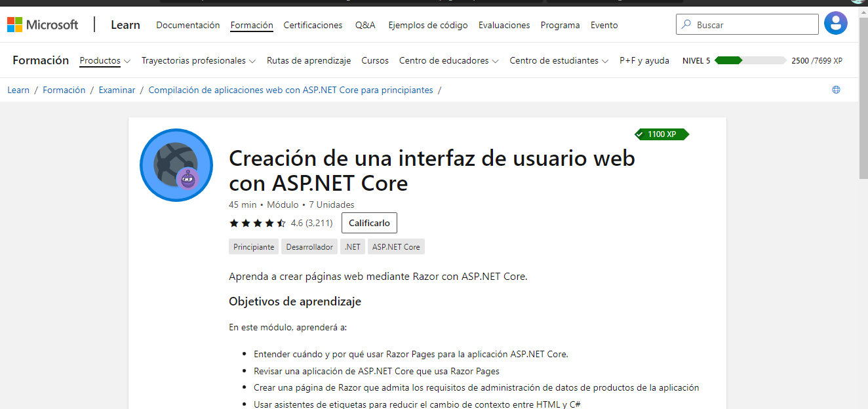This screenshot has width=868, height=409.
Task: Open the Cursos link
Action: [375, 60]
